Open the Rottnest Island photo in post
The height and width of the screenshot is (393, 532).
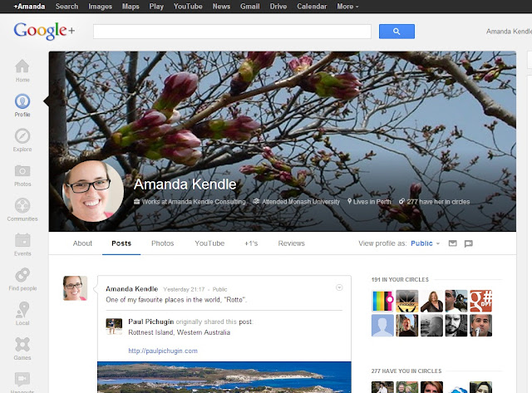224,377
